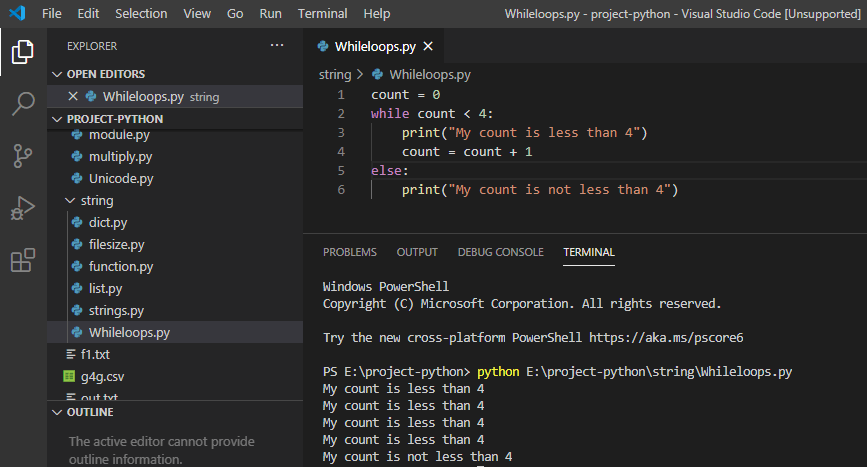Click Python icon on Whileloops.py tab

point(323,46)
